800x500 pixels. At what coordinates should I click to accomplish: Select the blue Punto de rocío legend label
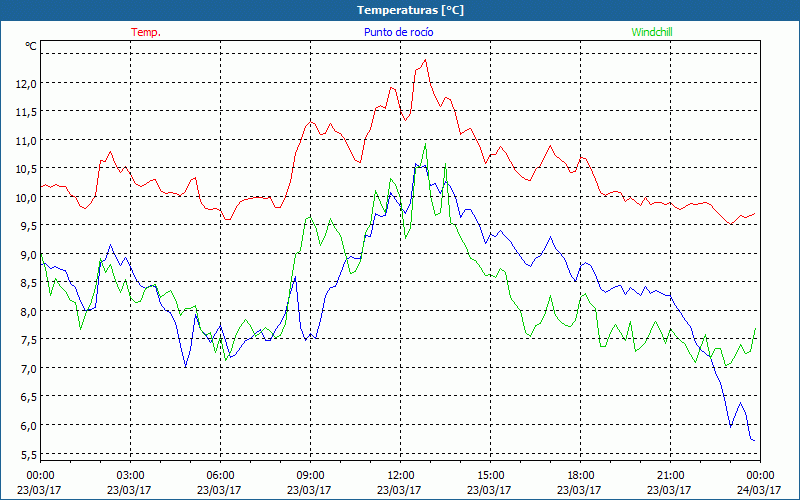[x=398, y=32]
